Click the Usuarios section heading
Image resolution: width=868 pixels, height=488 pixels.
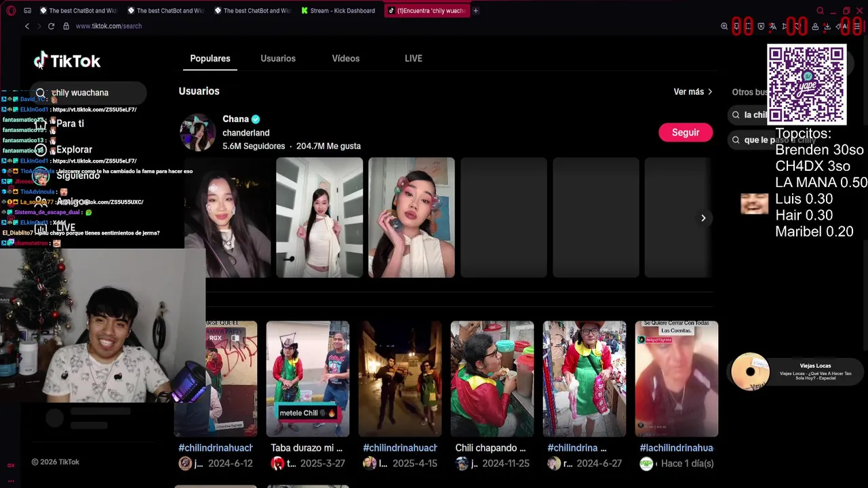199,91
